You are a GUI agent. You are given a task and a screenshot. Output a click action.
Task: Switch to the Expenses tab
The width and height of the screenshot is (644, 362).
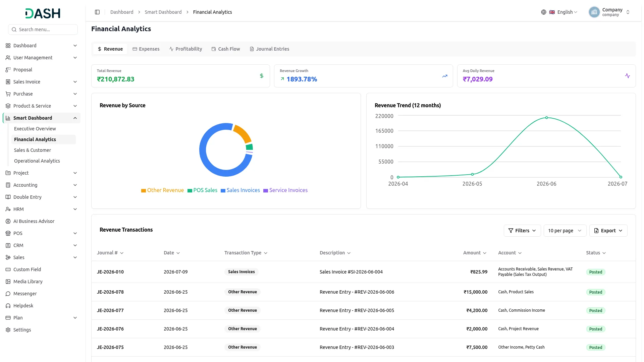coord(146,49)
